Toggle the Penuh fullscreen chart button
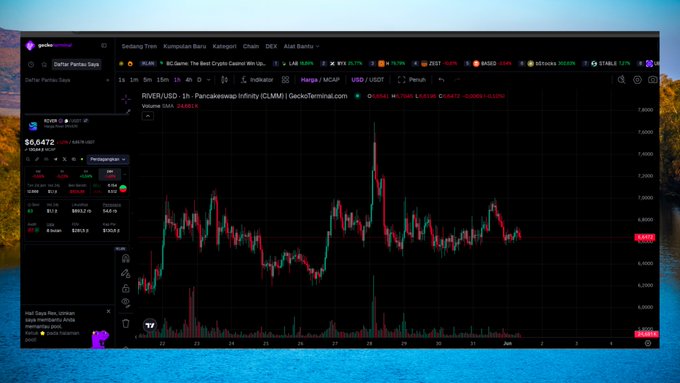The height and width of the screenshot is (383, 680). tap(412, 80)
